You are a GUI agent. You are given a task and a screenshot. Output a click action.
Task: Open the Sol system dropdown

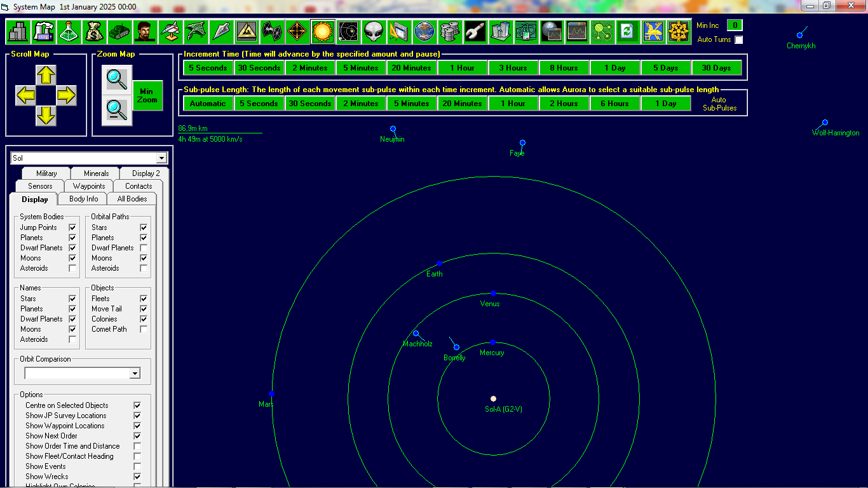click(161, 158)
